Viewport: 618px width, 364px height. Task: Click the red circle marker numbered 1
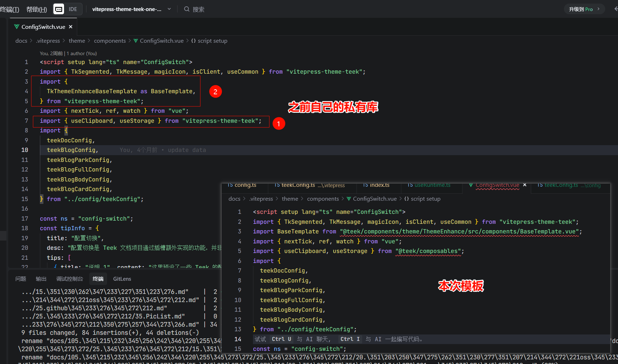pyautogui.click(x=279, y=123)
